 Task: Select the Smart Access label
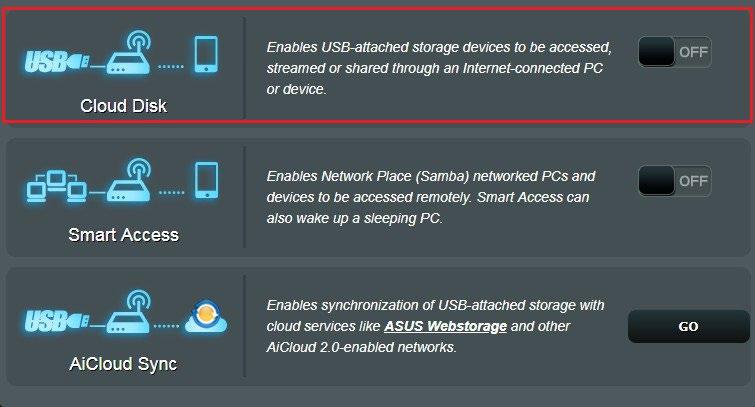[x=123, y=235]
